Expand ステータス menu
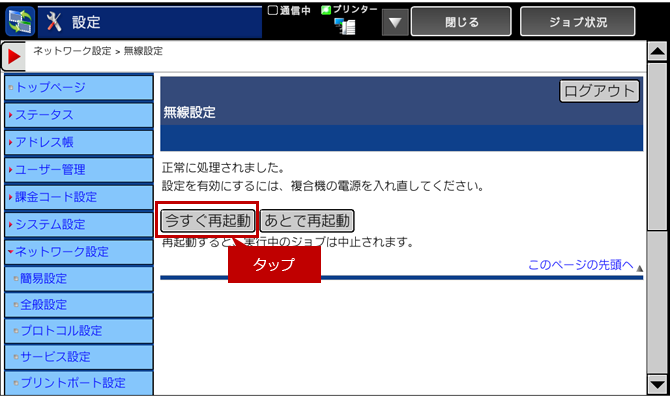 point(79,115)
